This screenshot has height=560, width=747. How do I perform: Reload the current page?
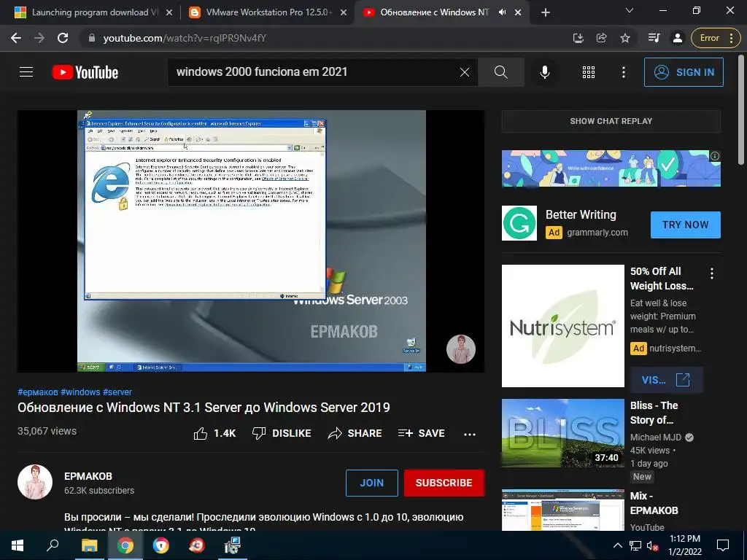click(63, 38)
